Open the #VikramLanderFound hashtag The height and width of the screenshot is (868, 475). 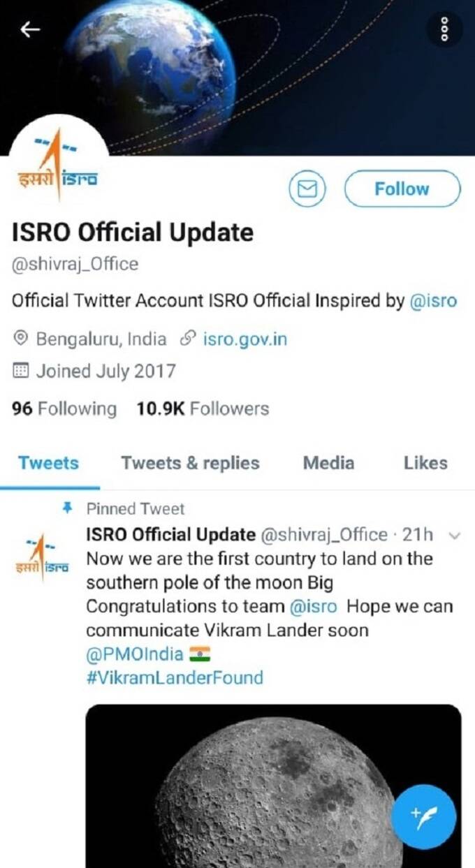coord(175,677)
